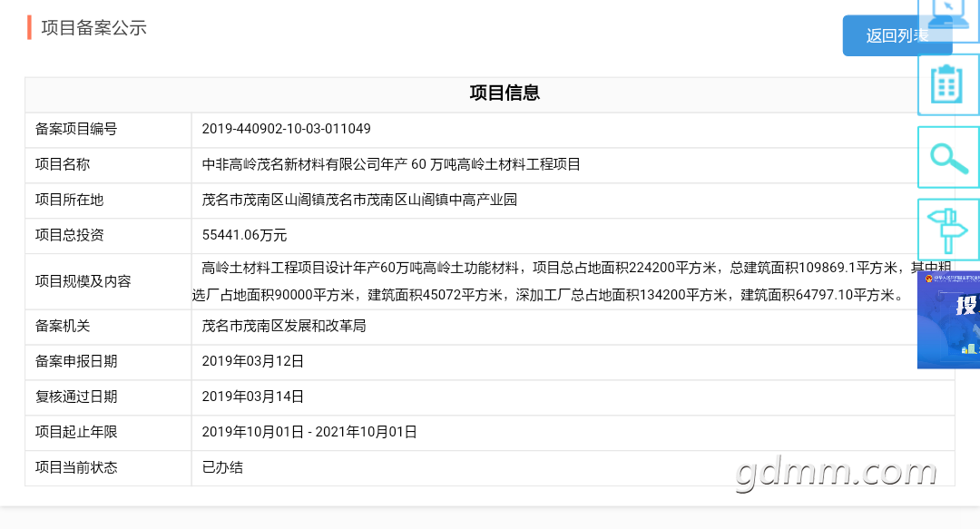Select the 复核通过日期 label cell
The width and height of the screenshot is (980, 529).
click(108, 397)
